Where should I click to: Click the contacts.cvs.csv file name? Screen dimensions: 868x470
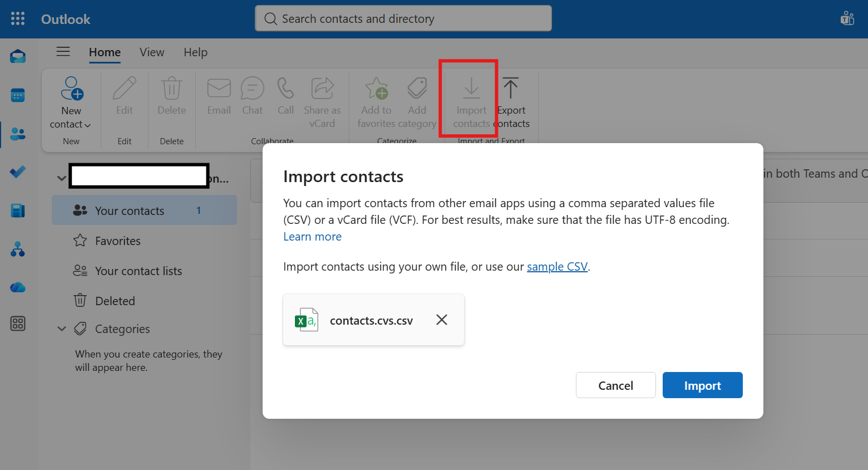[371, 321]
